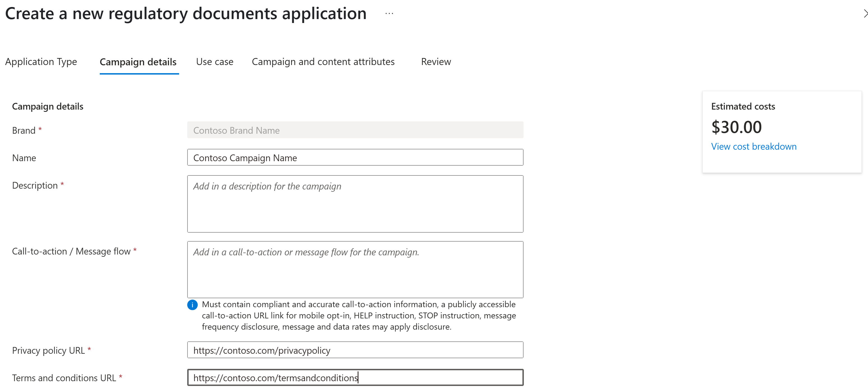Click the disabled Brand field

point(355,130)
